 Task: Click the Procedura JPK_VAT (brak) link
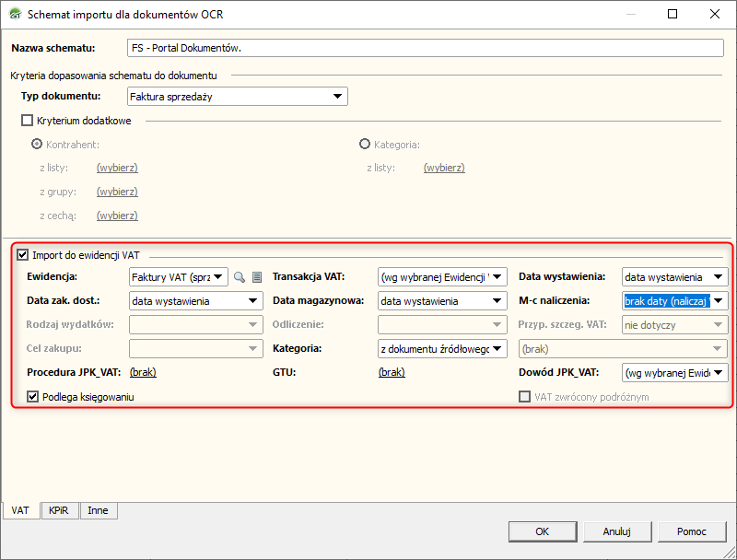[143, 372]
